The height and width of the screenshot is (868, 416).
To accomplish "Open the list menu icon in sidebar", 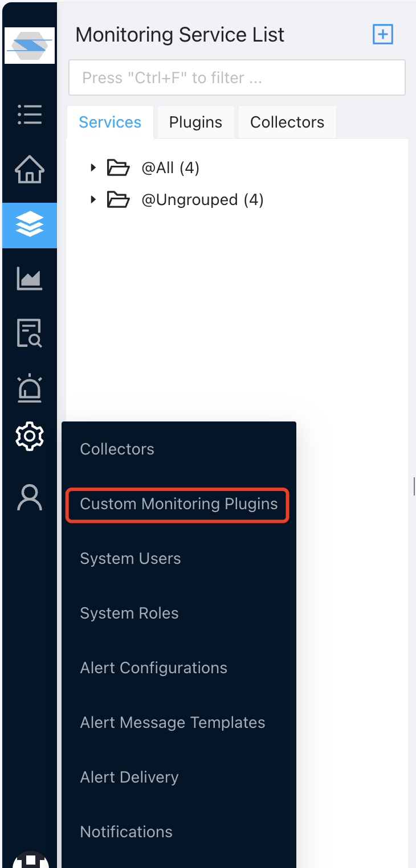I will (x=30, y=114).
